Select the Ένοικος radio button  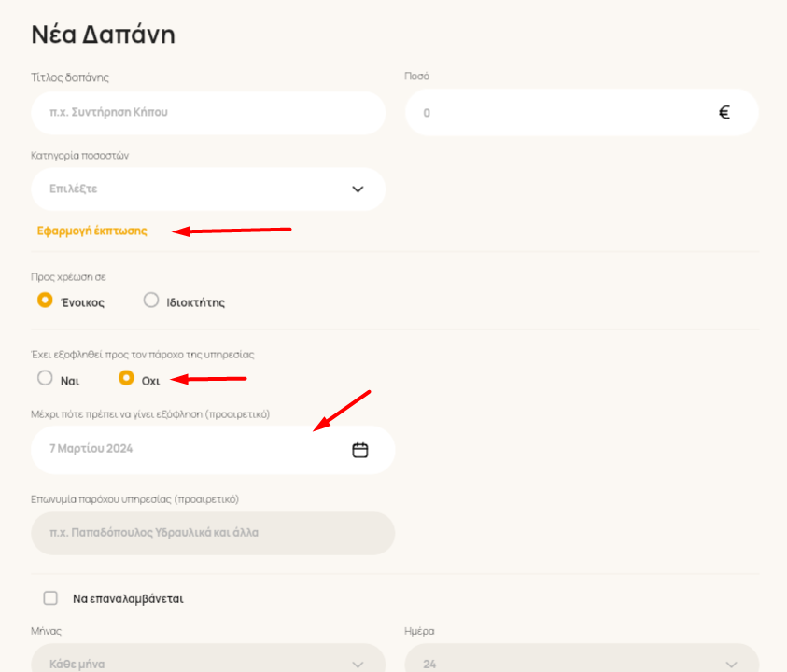[x=45, y=301]
